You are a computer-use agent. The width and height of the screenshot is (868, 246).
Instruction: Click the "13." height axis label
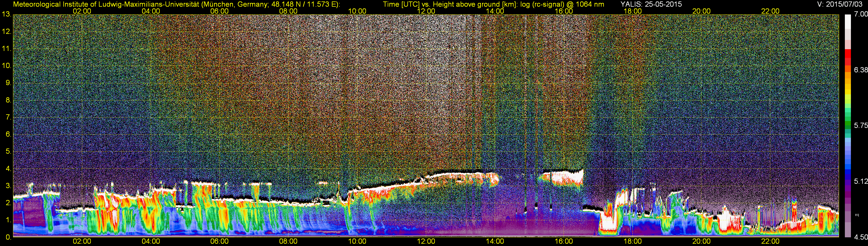(7, 14)
